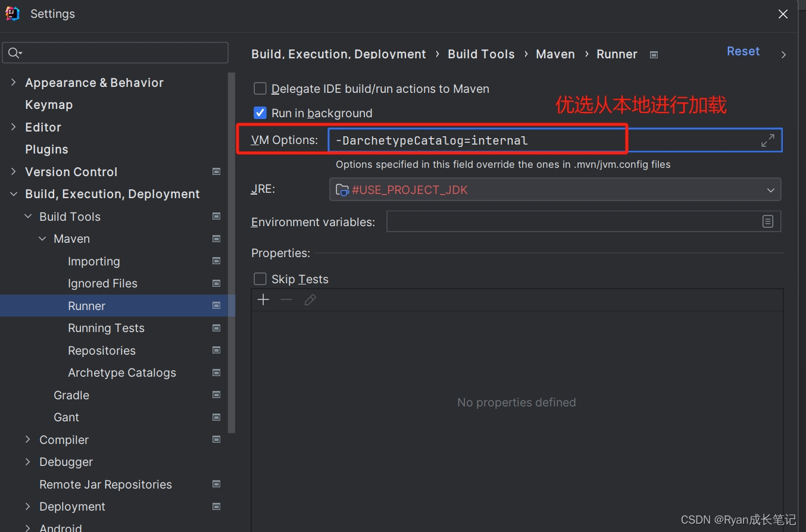
Task: Open Keymap settings page
Action: pos(49,105)
